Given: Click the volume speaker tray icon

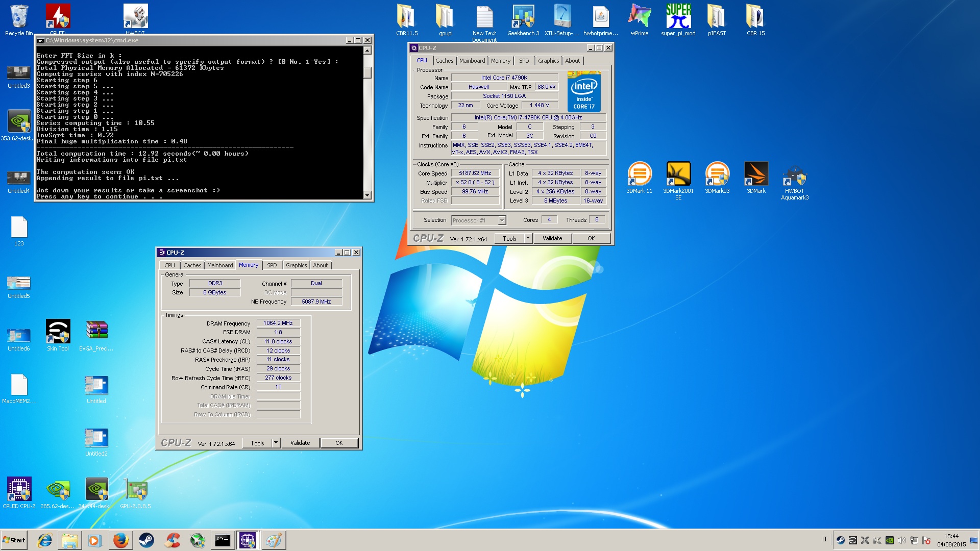Looking at the screenshot, I should (x=902, y=540).
